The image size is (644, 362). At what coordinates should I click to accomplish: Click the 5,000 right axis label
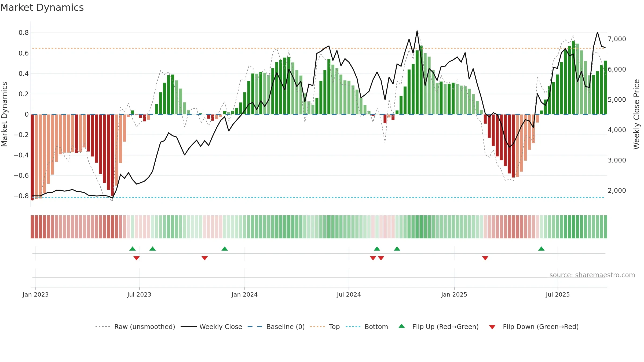pos(617,100)
